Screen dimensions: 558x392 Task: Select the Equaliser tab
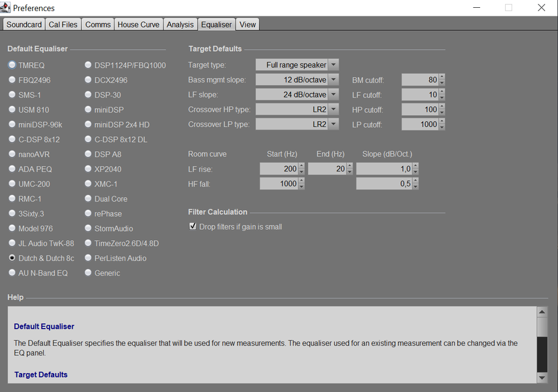217,25
